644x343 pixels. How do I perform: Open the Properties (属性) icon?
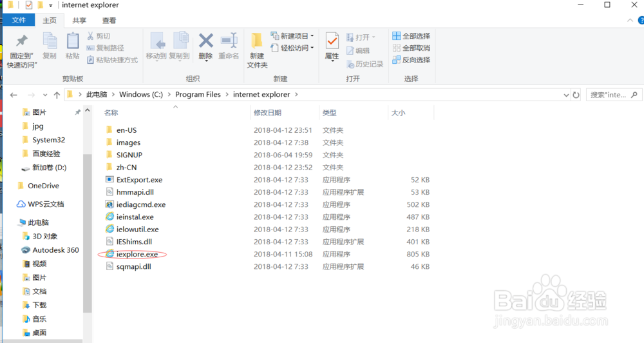tap(332, 41)
